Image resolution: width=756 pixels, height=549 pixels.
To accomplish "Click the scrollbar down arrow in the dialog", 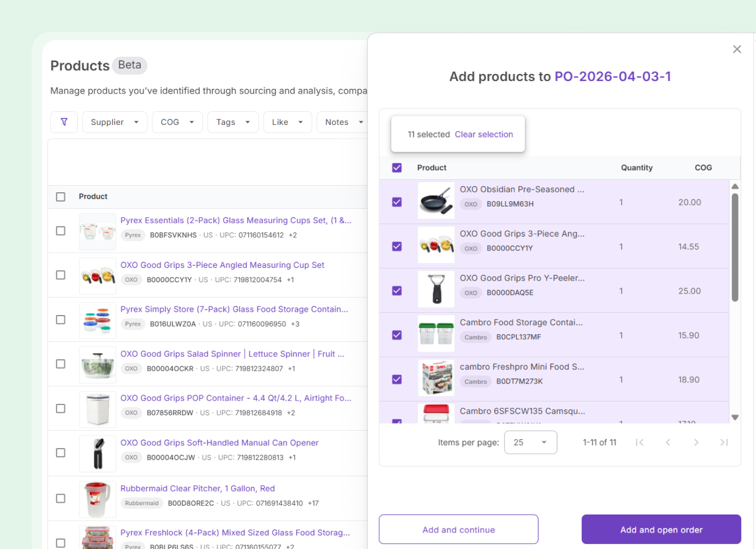I will (x=735, y=418).
